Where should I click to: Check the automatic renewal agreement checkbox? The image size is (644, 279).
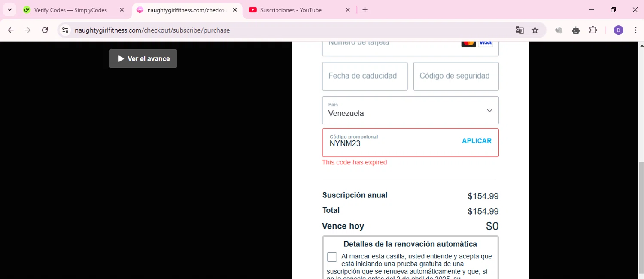point(332,257)
